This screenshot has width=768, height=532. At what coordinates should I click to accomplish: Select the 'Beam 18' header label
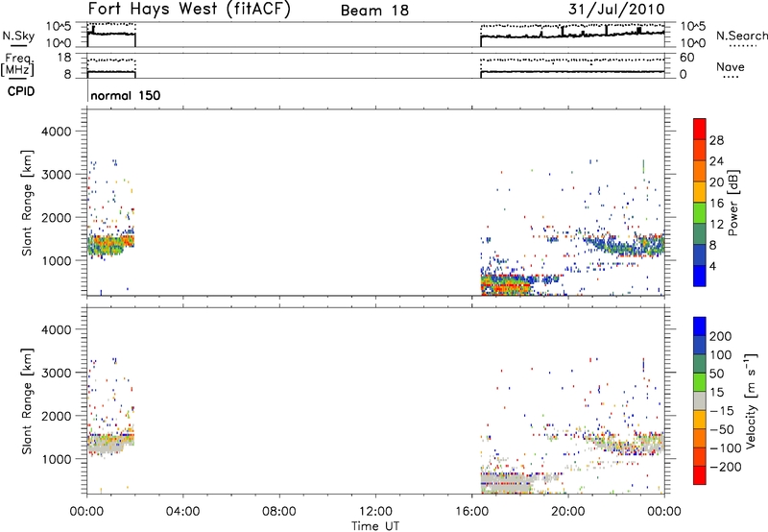tap(374, 11)
